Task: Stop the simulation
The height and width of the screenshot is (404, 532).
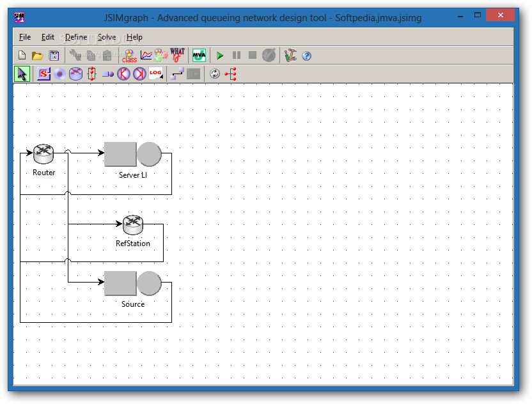Action: coord(253,55)
